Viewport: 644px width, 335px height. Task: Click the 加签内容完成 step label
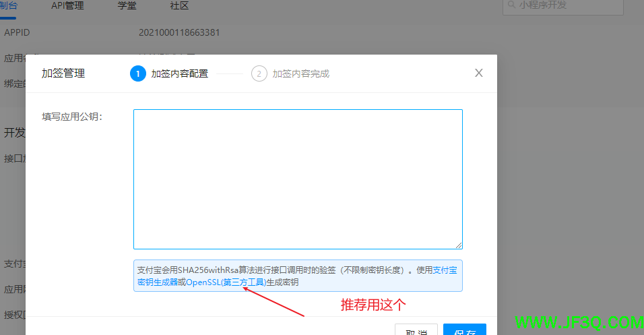[300, 73]
